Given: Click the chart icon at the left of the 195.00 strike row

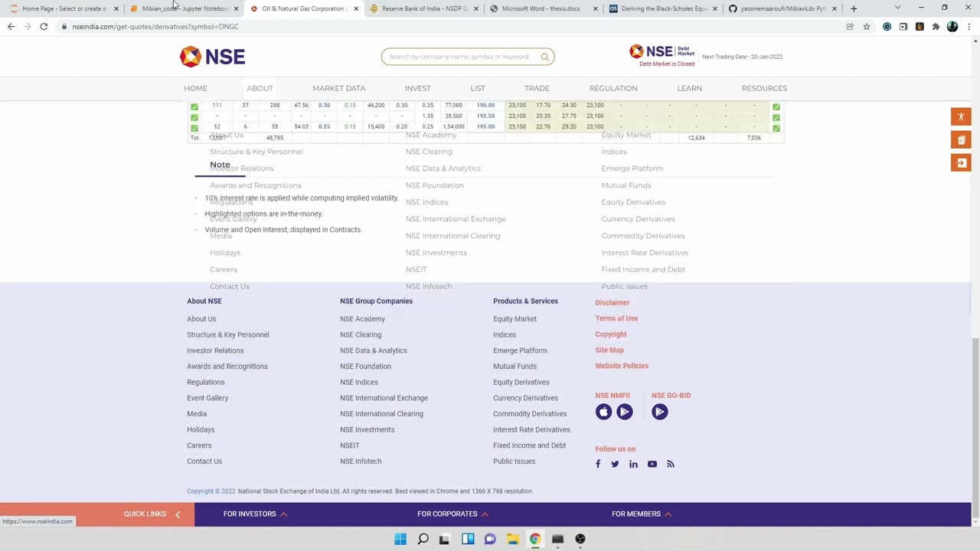Looking at the screenshot, I should pos(194,127).
